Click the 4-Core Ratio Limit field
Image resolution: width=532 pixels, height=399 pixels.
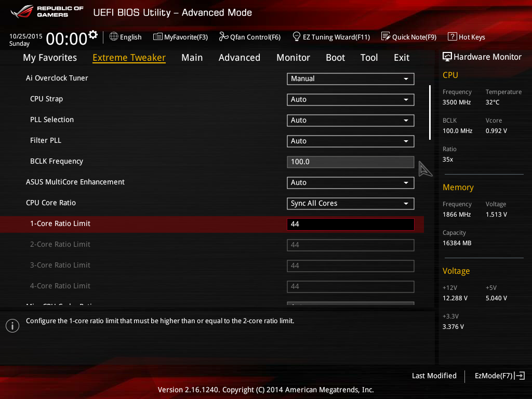351,286
